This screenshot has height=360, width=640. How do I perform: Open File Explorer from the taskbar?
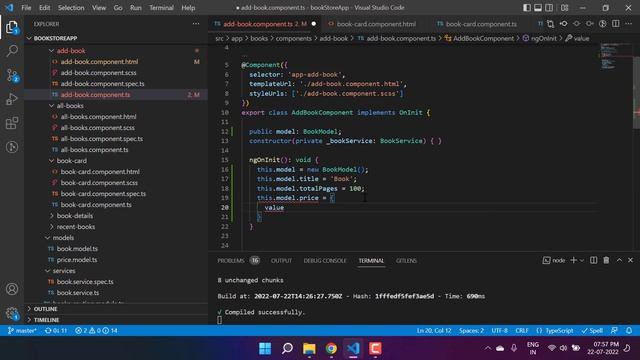309,349
